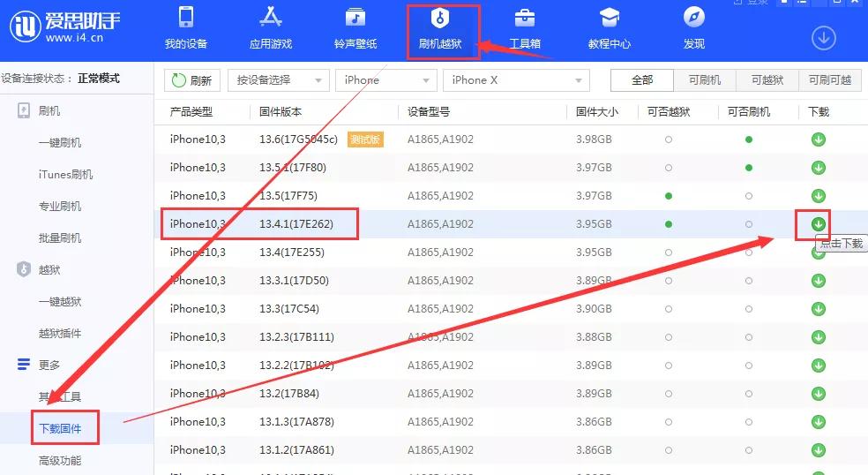Image resolution: width=868 pixels, height=475 pixels.
Task: Click 3.98GB size in first row
Action: point(594,139)
